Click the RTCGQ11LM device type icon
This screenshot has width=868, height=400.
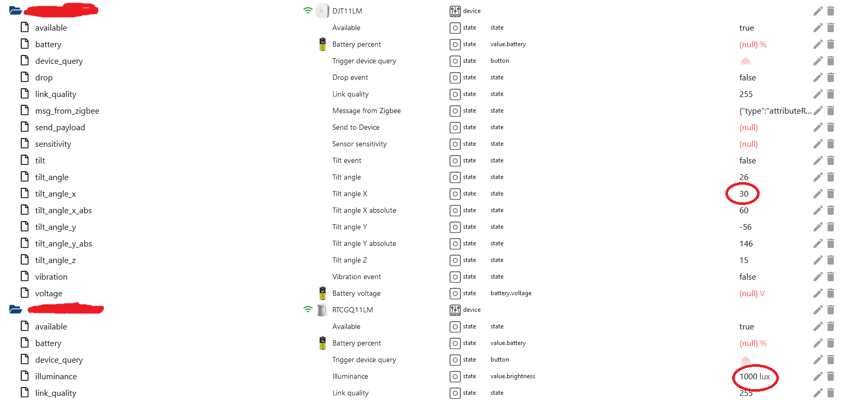[455, 310]
